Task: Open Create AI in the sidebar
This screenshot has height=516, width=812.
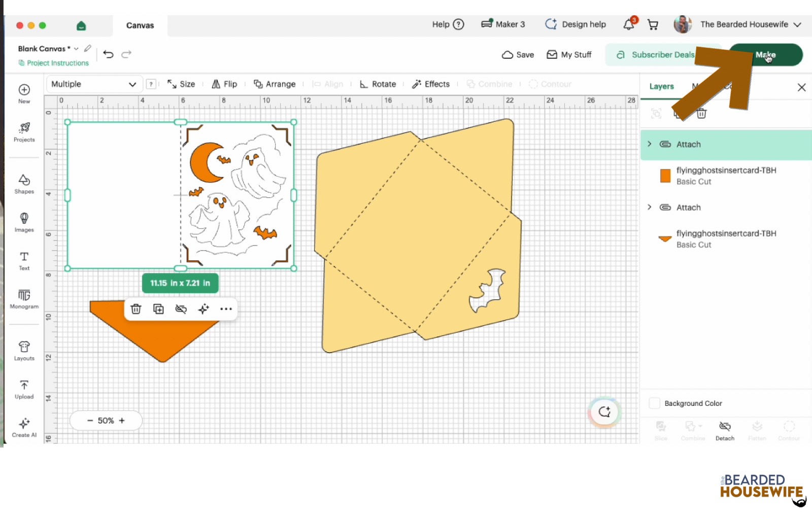Action: click(24, 427)
